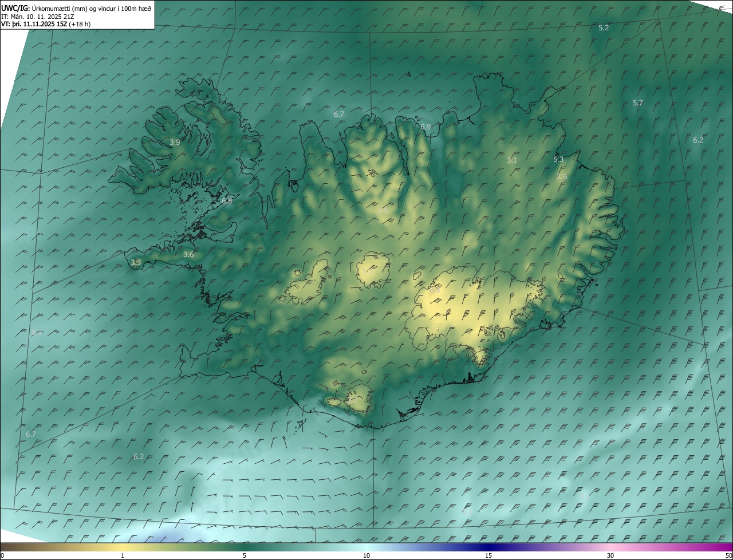Click the 3.5 value label at Snæfellsnes' western tip
Screen dimensions: 733x560
pos(136,262)
